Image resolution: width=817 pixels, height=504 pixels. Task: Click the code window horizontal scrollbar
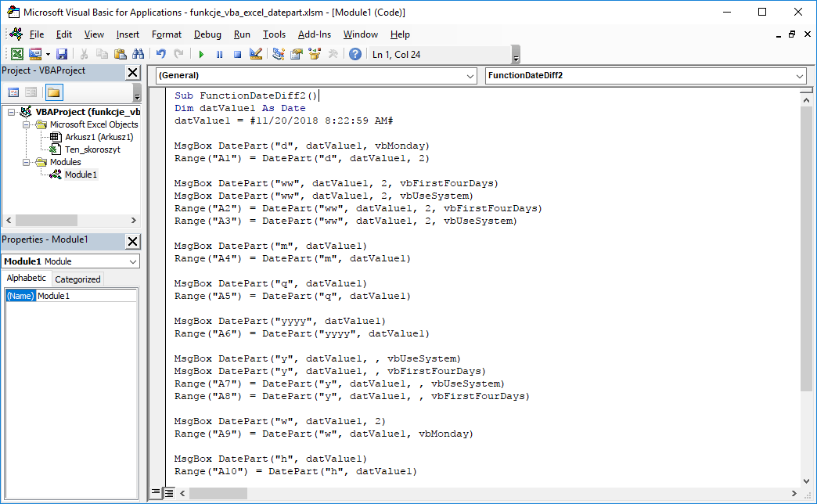coord(219,494)
